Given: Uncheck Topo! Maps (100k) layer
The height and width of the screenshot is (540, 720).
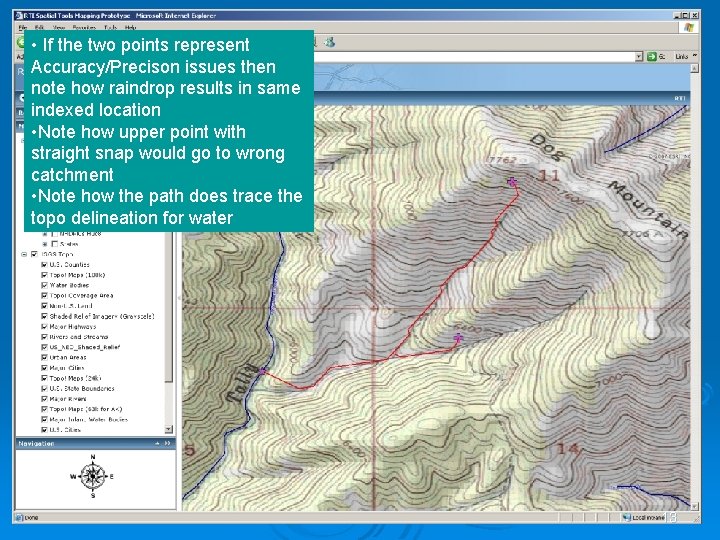Looking at the screenshot, I should [x=44, y=275].
